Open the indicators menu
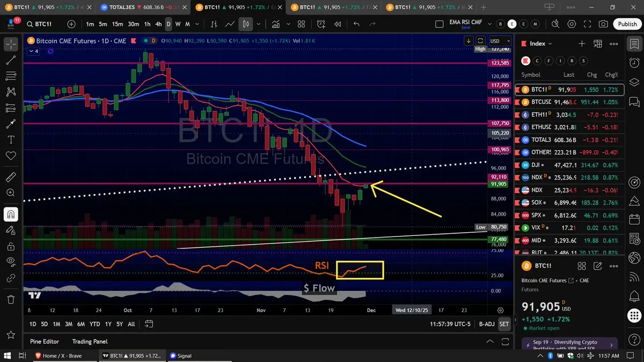This screenshot has height=362, width=644. [276, 24]
